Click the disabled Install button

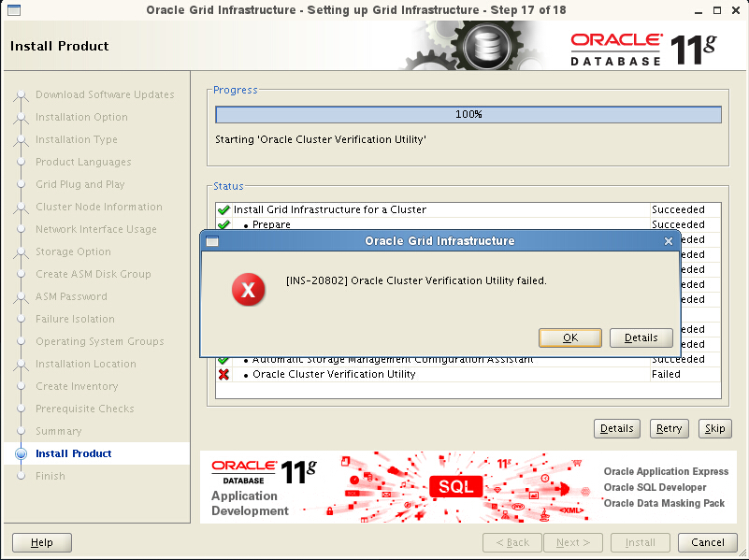(641, 542)
